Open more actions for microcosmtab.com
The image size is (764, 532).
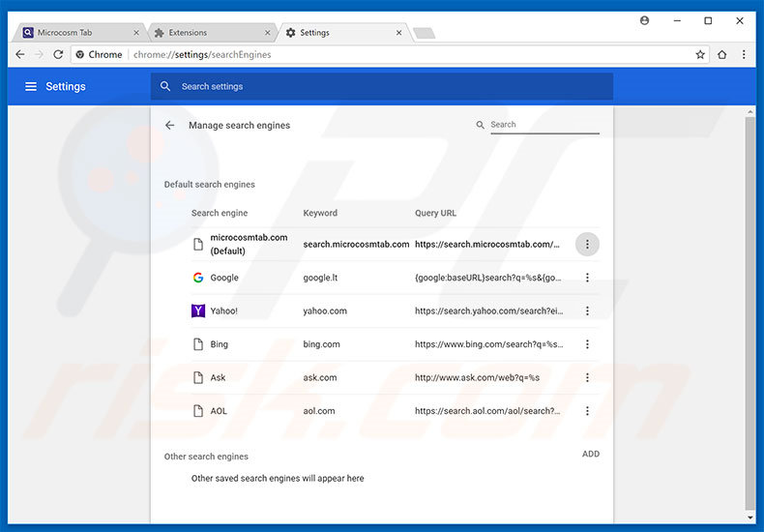click(587, 244)
